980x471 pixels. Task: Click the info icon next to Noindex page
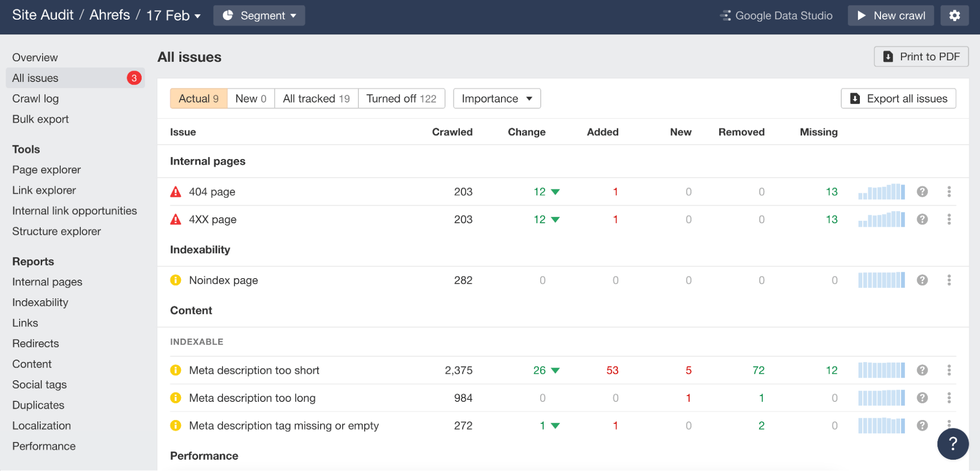(175, 280)
